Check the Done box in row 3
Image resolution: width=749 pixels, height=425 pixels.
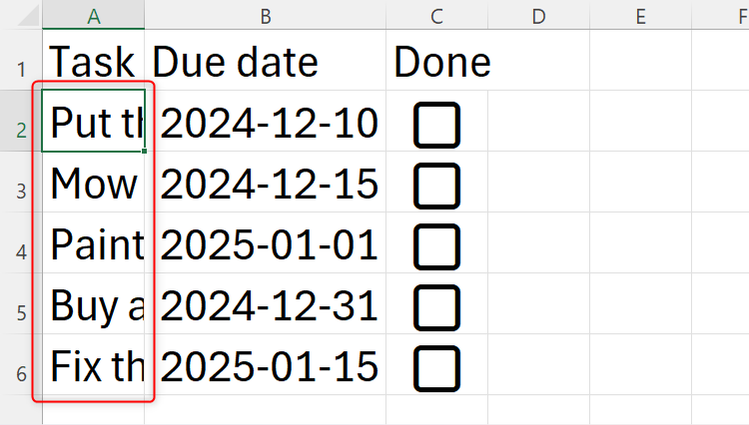click(x=437, y=185)
